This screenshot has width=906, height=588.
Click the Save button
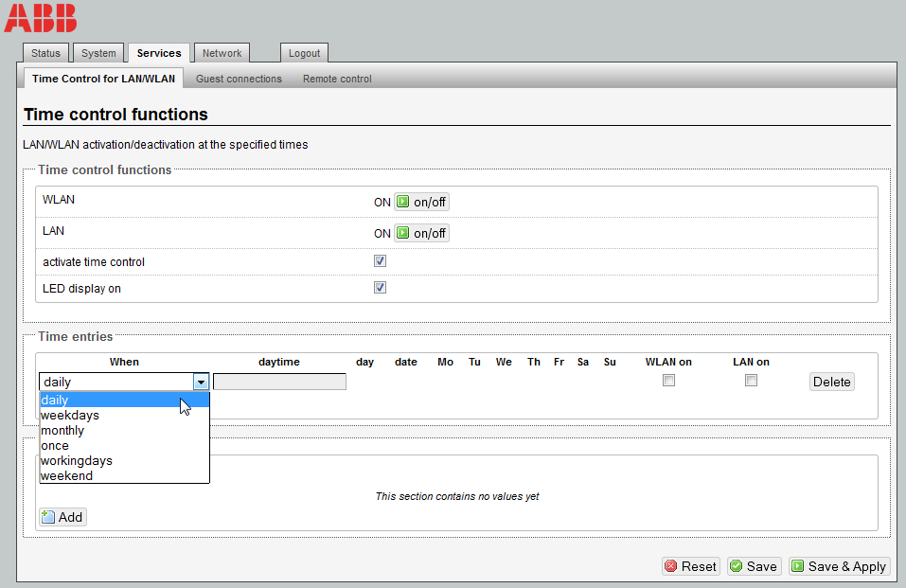click(x=755, y=566)
